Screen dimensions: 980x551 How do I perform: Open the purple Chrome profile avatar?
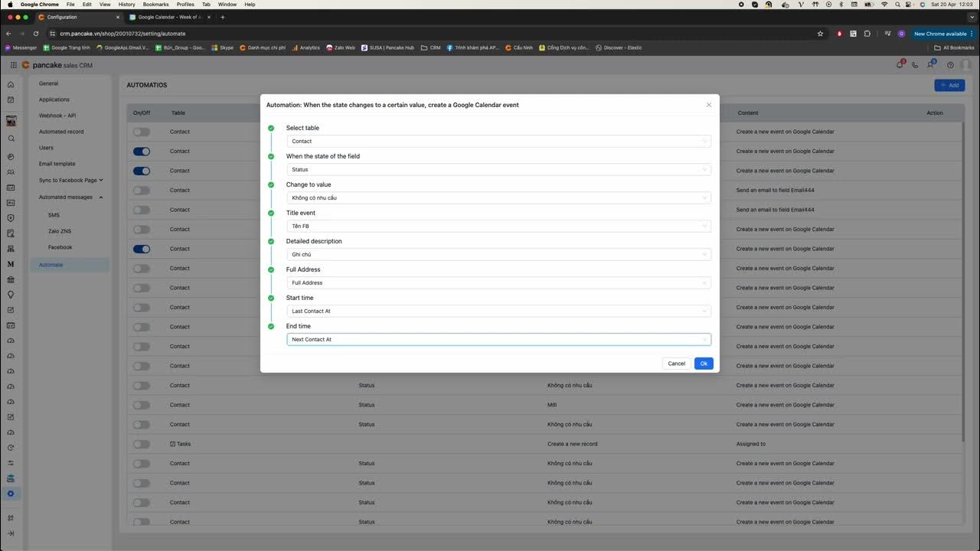901,34
